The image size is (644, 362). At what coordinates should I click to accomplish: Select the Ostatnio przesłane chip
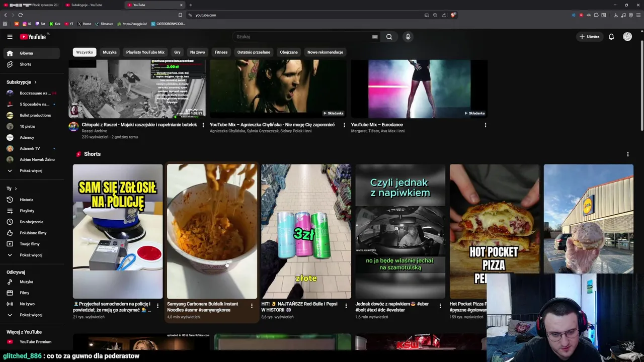point(254,52)
